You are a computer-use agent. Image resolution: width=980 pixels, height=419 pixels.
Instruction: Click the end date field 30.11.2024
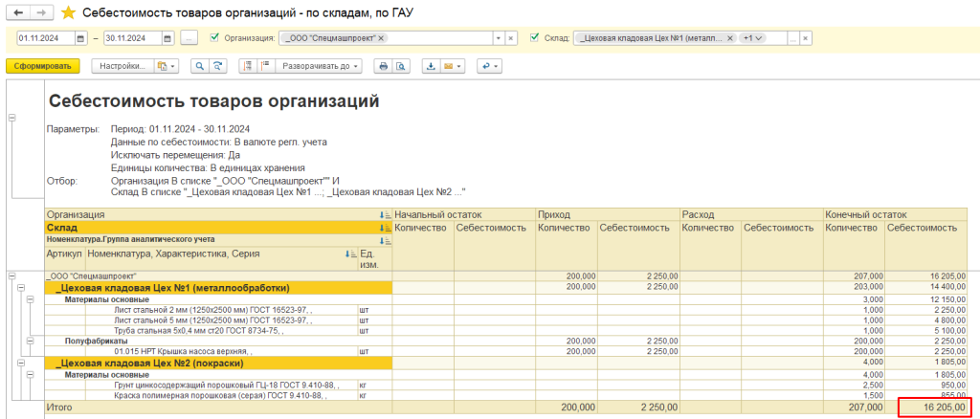132,38
